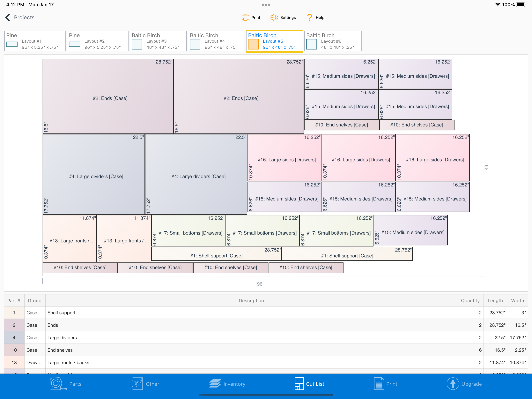Viewport: 532px width, 399px height.
Task: Open the Inventory tab label
Action: pos(234,384)
